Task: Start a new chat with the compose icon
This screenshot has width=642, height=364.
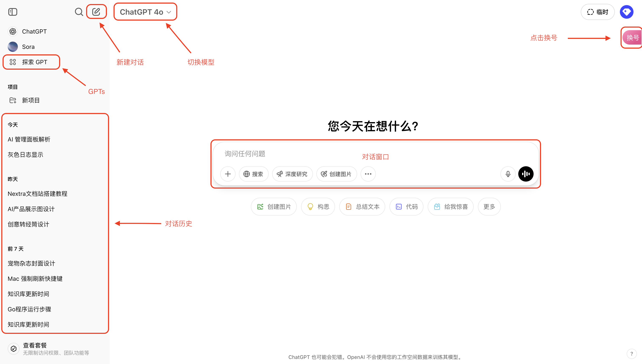Action: (x=96, y=12)
